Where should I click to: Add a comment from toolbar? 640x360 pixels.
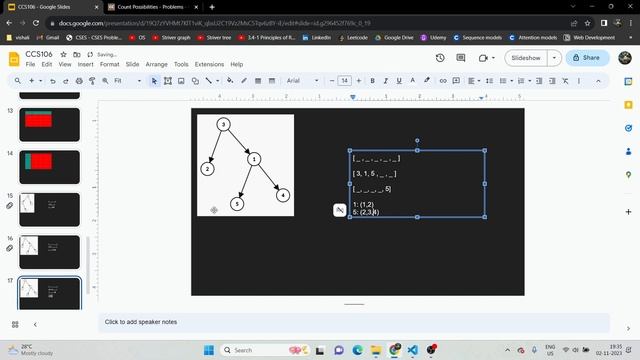pos(456,81)
